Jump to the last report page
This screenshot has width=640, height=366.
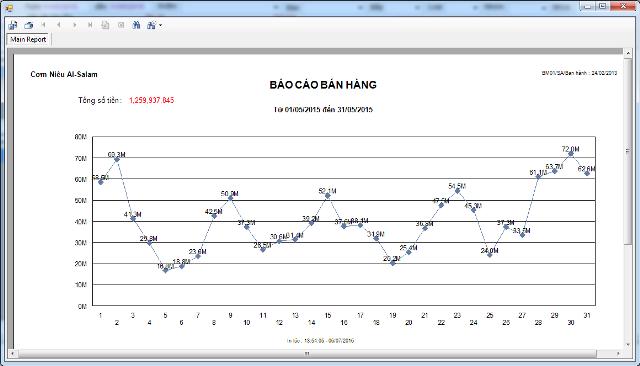click(x=90, y=25)
